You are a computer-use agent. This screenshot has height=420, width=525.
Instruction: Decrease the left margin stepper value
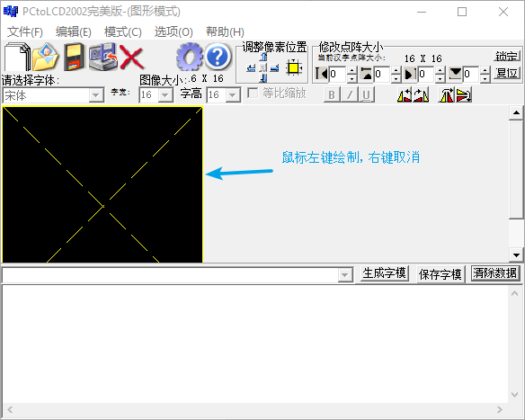(351, 78)
